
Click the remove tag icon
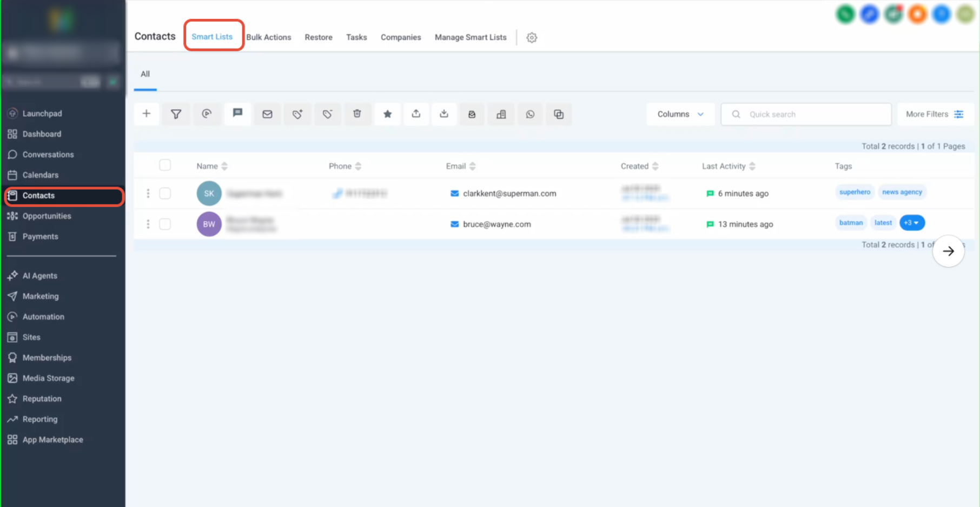(x=327, y=114)
